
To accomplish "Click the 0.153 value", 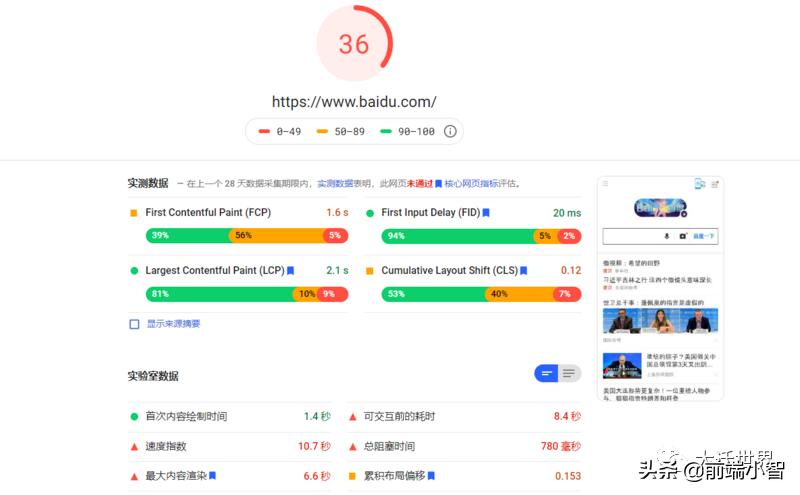I will pyautogui.click(x=568, y=476).
